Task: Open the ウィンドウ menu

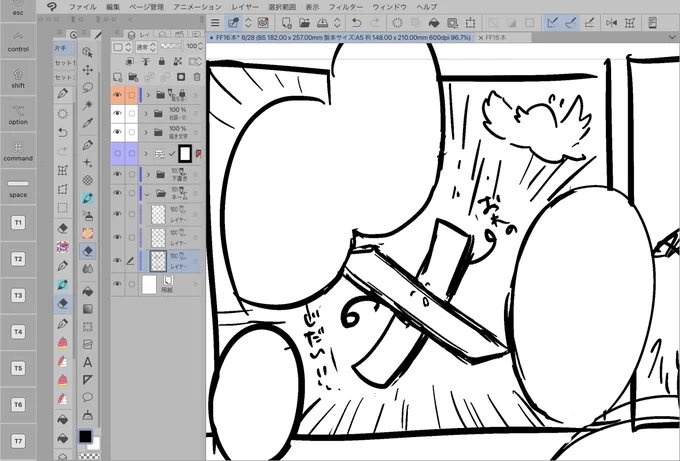Action: tap(389, 7)
